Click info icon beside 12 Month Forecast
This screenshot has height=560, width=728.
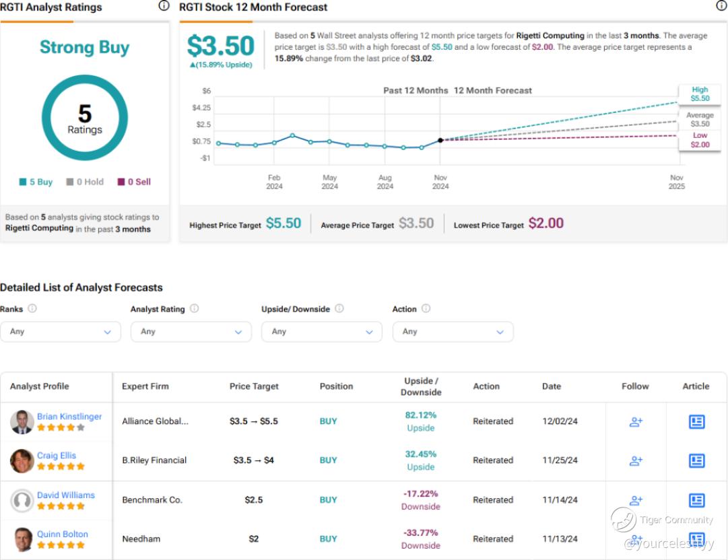[x=721, y=6]
